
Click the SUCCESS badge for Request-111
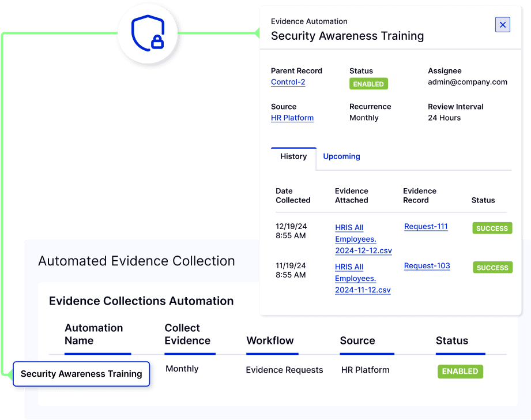pyautogui.click(x=492, y=228)
